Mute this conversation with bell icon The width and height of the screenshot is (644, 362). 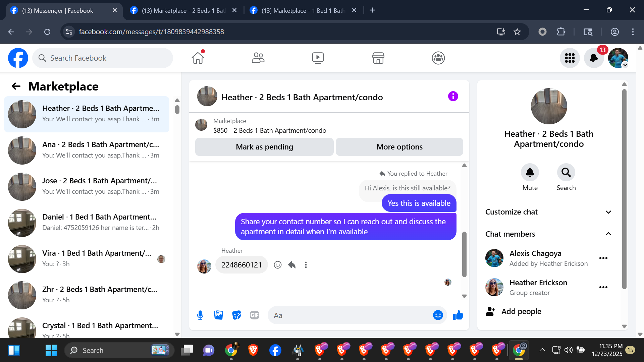[x=530, y=172]
